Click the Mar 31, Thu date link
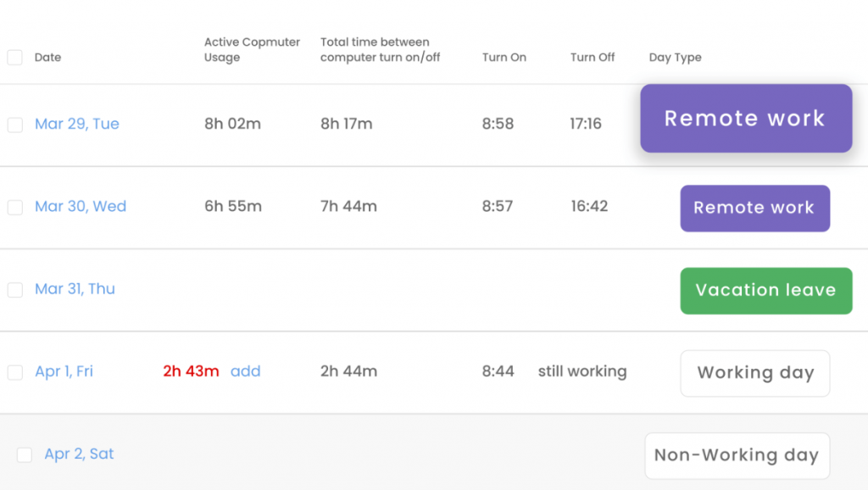Viewport: 868px width, 490px height. [x=75, y=289]
